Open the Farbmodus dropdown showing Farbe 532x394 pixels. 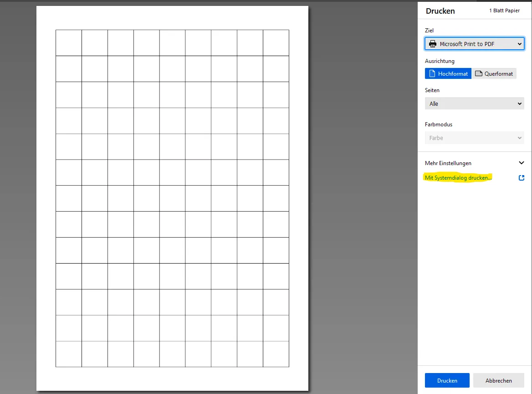coord(474,138)
